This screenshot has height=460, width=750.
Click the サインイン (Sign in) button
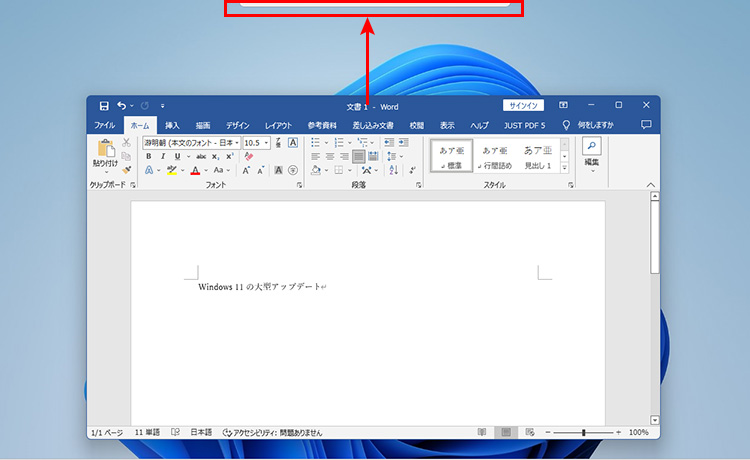click(523, 105)
